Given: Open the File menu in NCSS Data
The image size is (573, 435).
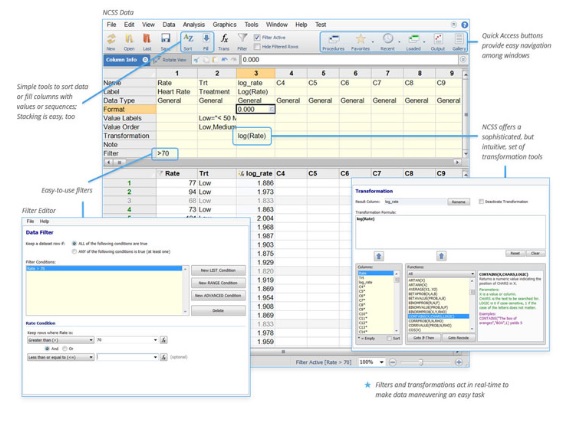Looking at the screenshot, I should tap(111, 24).
